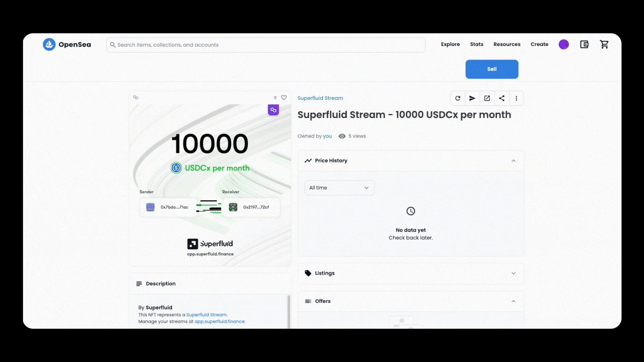
Task: Expand the Description section panel
Action: click(x=210, y=283)
